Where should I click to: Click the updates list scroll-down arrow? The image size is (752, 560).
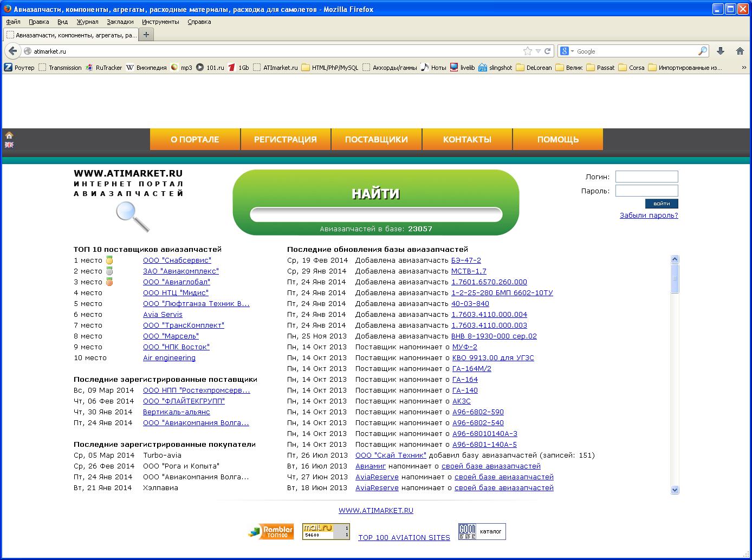tap(675, 490)
